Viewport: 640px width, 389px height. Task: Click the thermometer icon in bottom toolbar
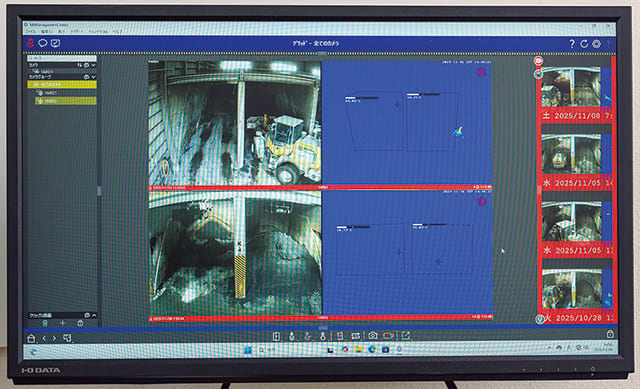coord(322,336)
